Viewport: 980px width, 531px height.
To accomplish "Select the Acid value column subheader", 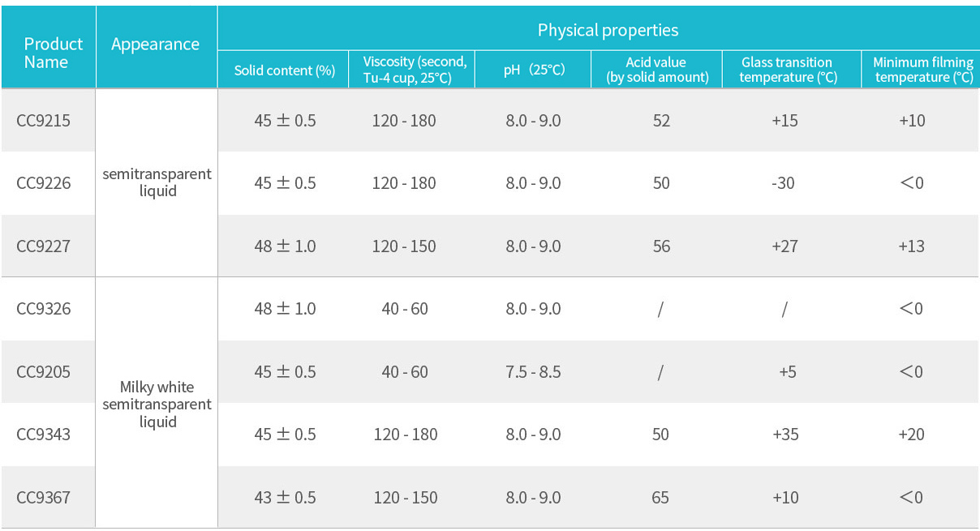I will [656, 70].
